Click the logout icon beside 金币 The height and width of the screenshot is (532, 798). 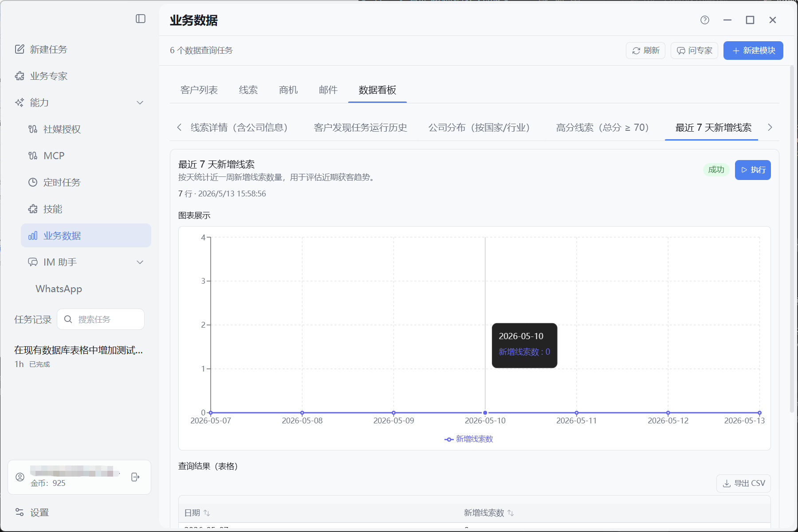coord(136,477)
